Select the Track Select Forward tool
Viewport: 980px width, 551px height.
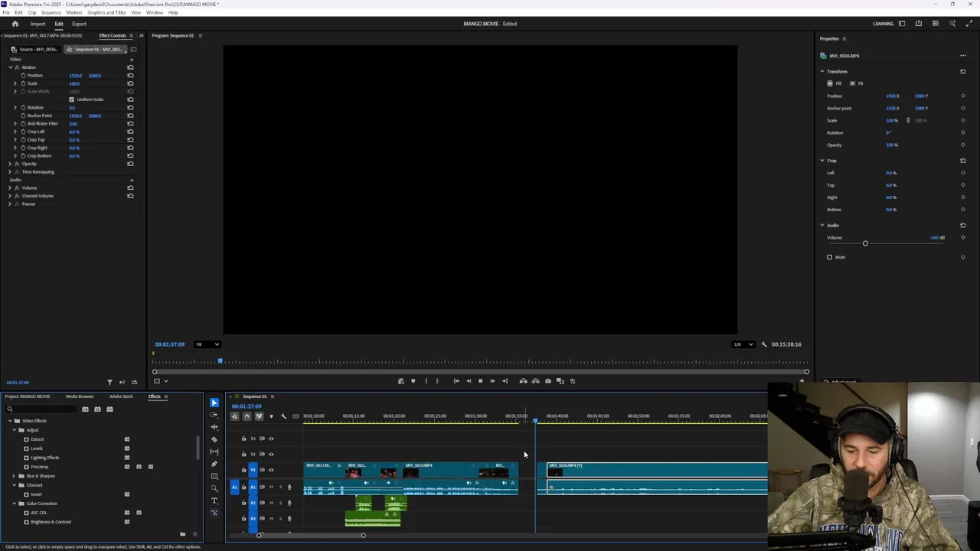click(x=214, y=415)
